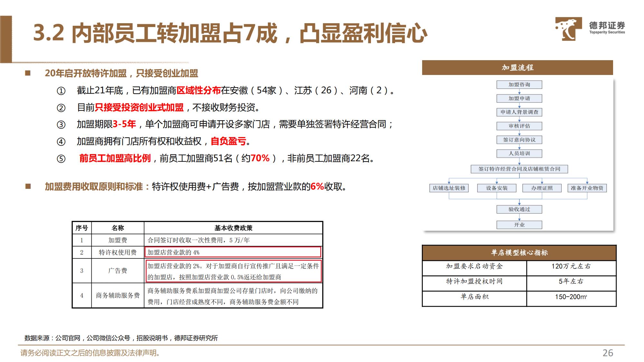The width and height of the screenshot is (644, 362).
Task: Select the 人员培训 flowchart step
Action: click(x=519, y=153)
